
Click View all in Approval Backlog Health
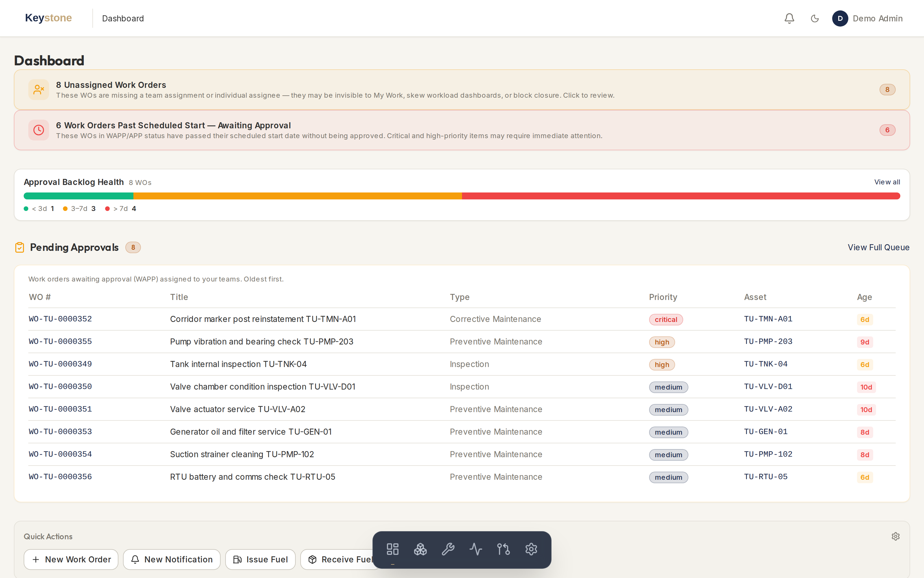tap(887, 182)
